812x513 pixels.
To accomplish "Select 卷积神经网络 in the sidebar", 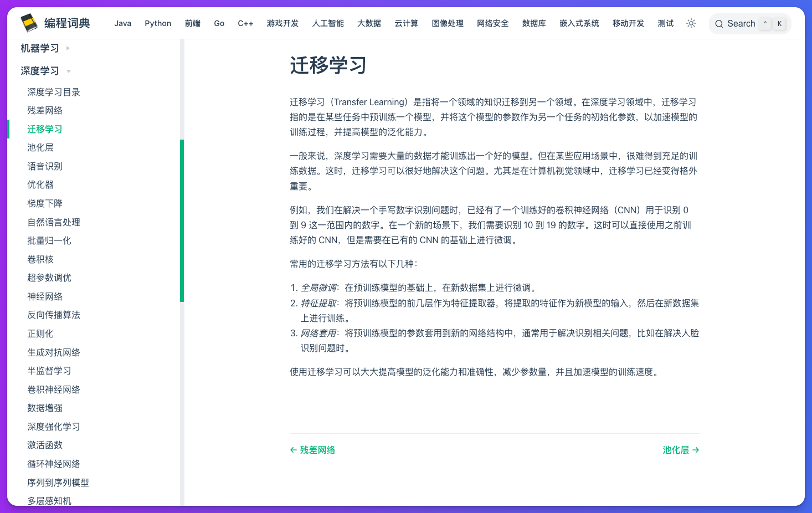I will click(x=54, y=389).
